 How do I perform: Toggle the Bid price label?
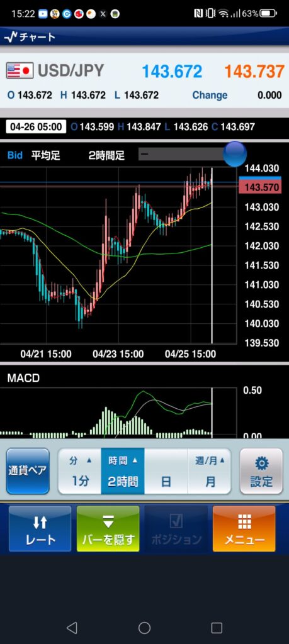(x=15, y=155)
